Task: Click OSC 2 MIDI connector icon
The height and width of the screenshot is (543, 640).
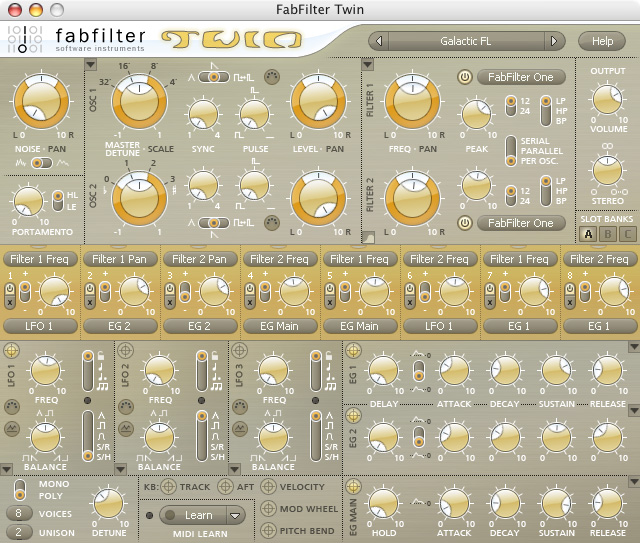Action: (272, 223)
